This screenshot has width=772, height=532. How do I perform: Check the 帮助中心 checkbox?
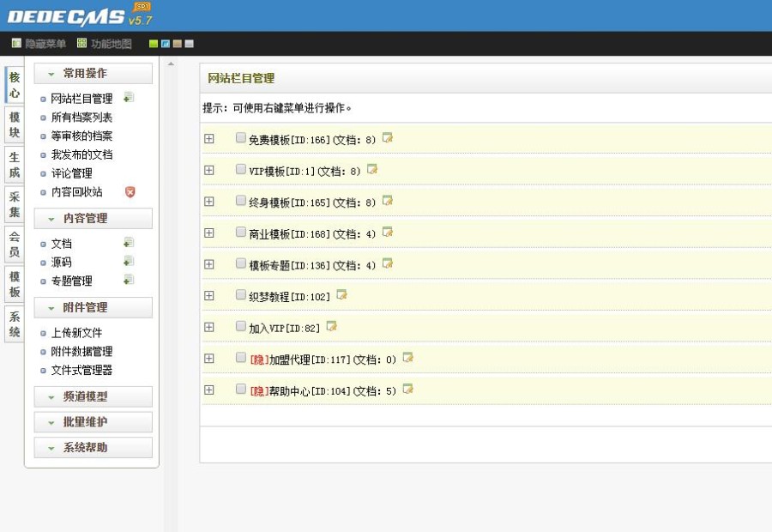(241, 389)
